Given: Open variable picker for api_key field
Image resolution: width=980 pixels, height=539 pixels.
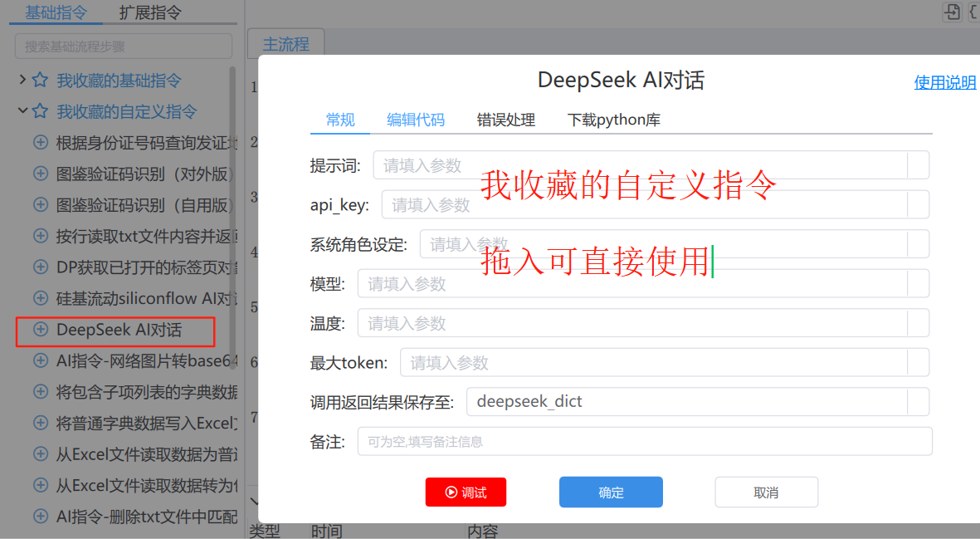Looking at the screenshot, I should [x=918, y=204].
